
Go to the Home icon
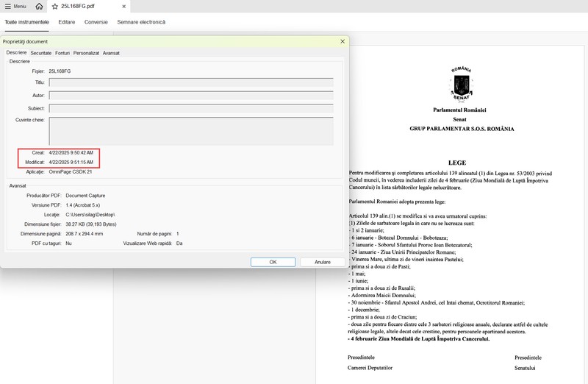(x=39, y=7)
